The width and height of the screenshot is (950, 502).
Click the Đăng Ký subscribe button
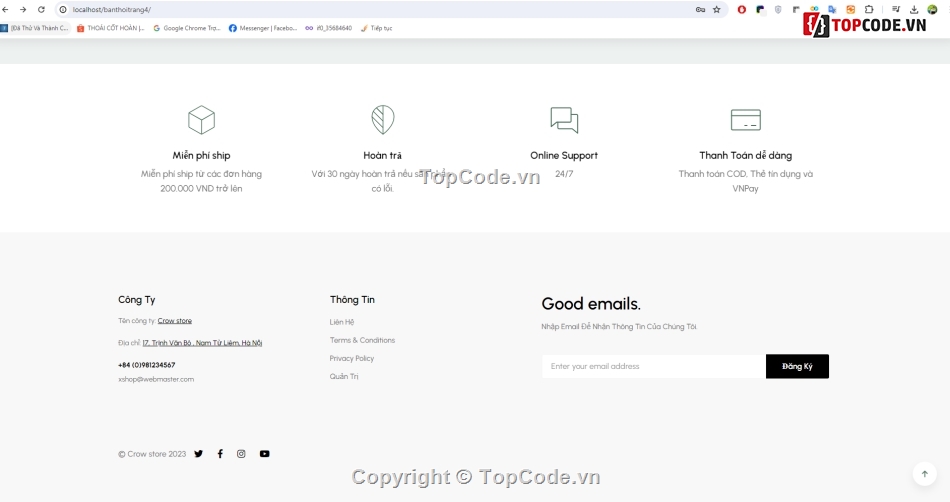point(797,366)
